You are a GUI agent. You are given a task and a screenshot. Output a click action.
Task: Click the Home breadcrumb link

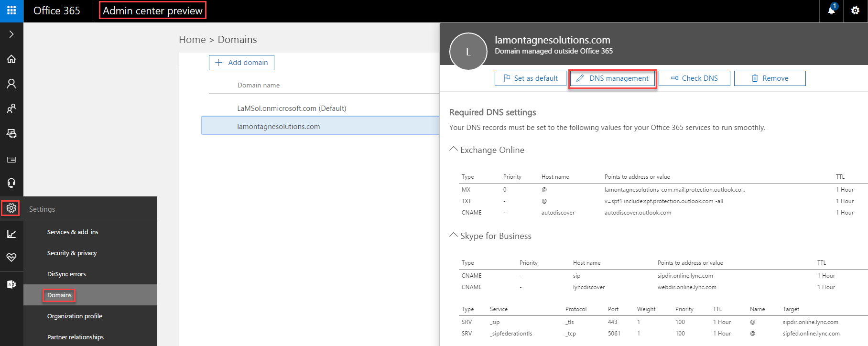tap(192, 40)
